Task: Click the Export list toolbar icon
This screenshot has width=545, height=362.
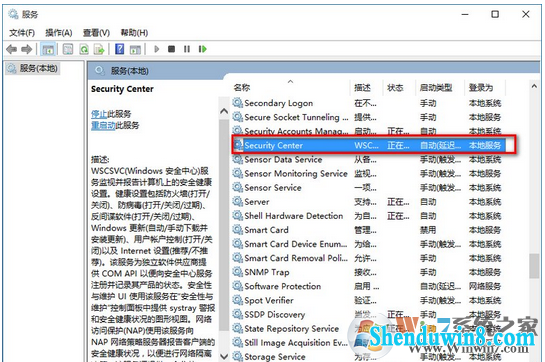Action: point(99,49)
